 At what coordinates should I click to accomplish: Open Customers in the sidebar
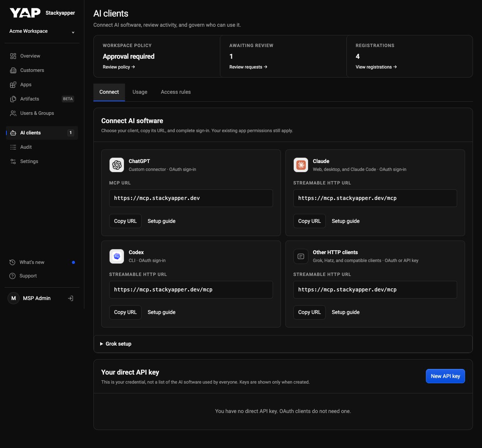pos(42,70)
